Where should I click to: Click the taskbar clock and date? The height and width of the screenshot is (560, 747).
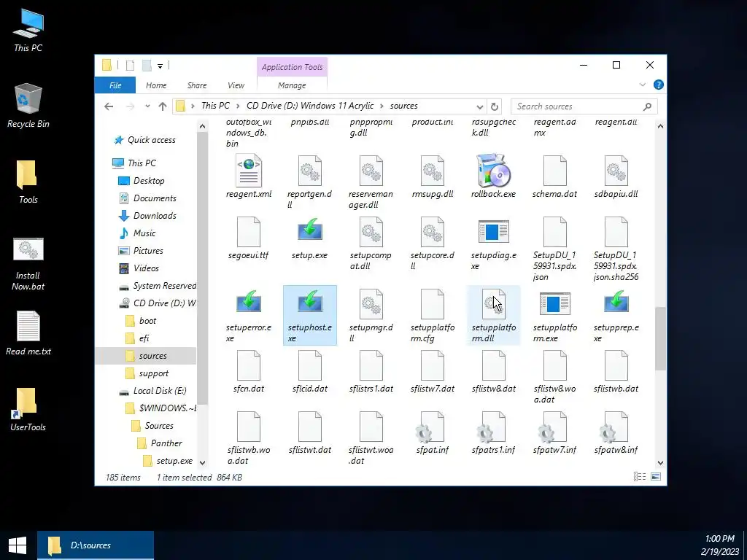click(x=720, y=545)
